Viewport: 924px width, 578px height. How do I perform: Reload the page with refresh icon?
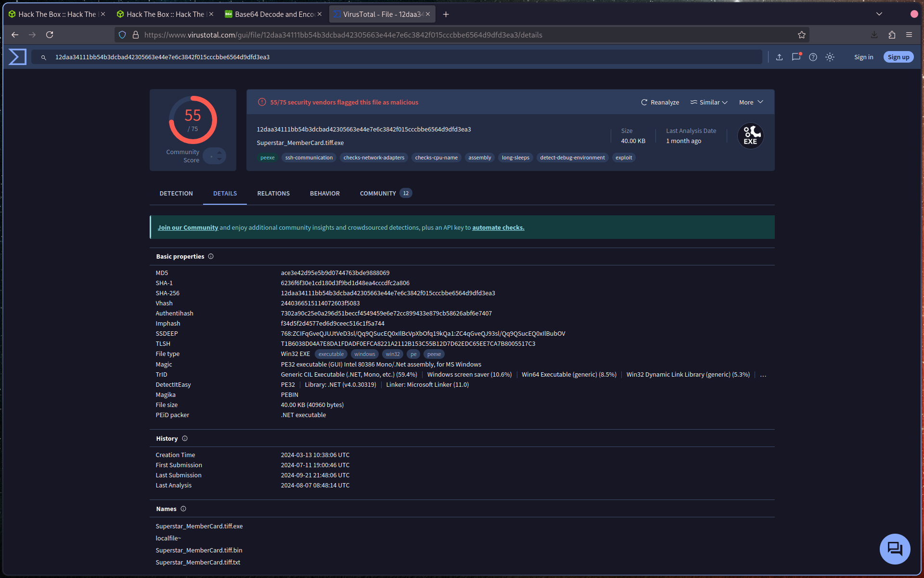click(50, 35)
